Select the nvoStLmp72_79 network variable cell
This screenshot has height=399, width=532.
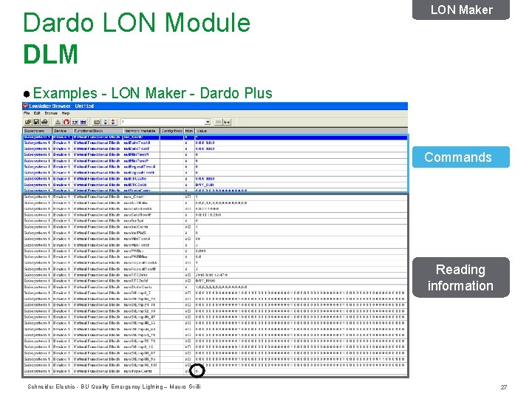coord(141,341)
